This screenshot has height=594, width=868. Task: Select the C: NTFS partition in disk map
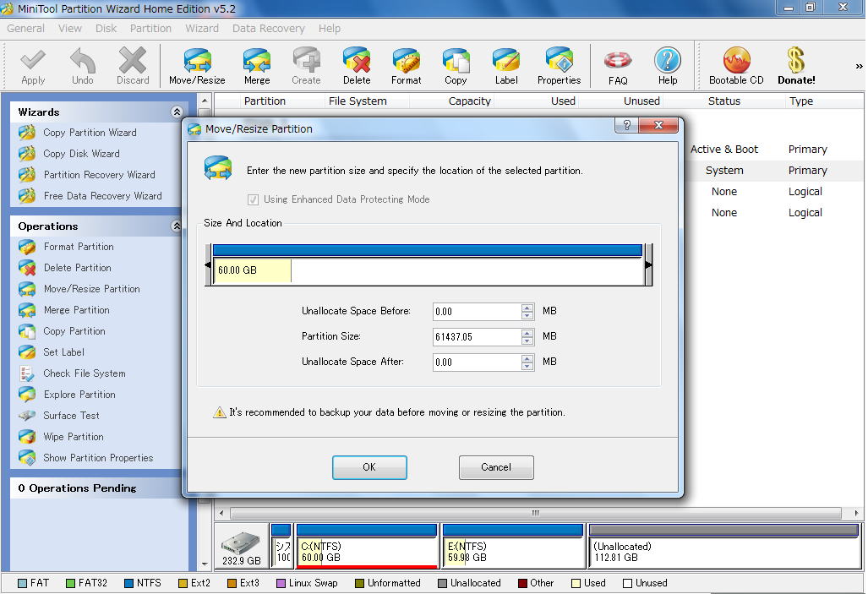367,546
